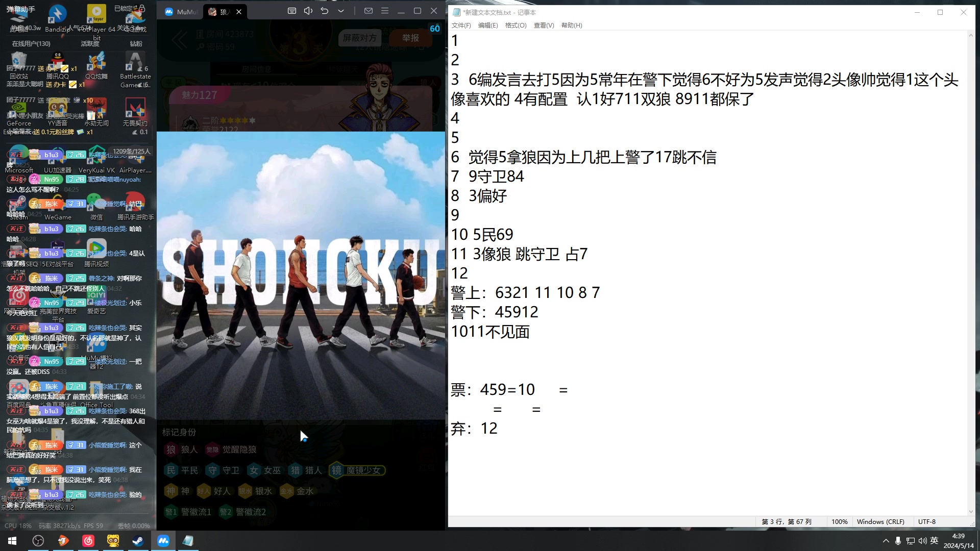Open MuMu mail envelope icon
The height and width of the screenshot is (551, 980).
[x=369, y=11]
